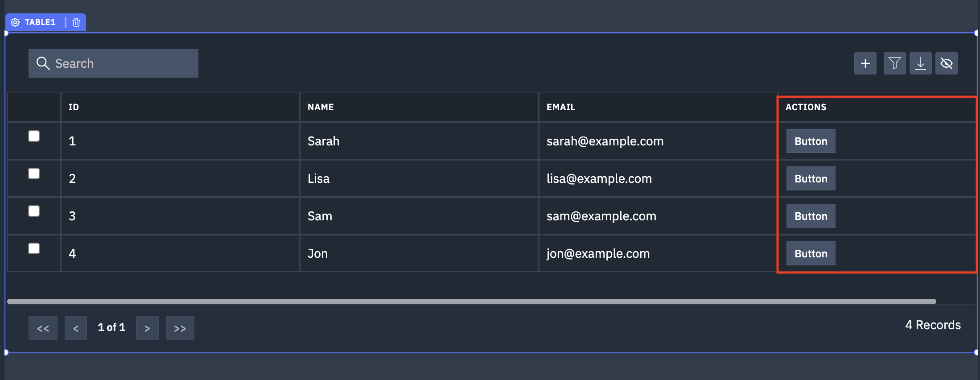Check the checkbox on Jon's row
Viewport: 980px width, 380px height.
[x=34, y=248]
